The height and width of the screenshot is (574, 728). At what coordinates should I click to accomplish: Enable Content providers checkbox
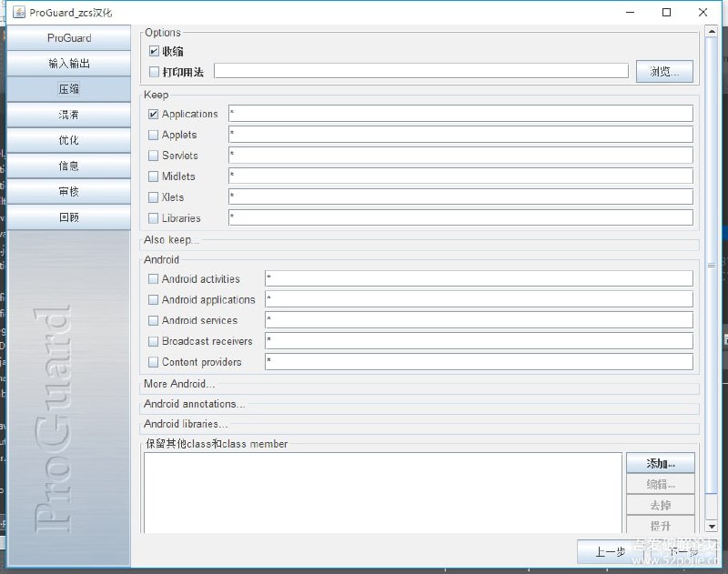tap(153, 362)
